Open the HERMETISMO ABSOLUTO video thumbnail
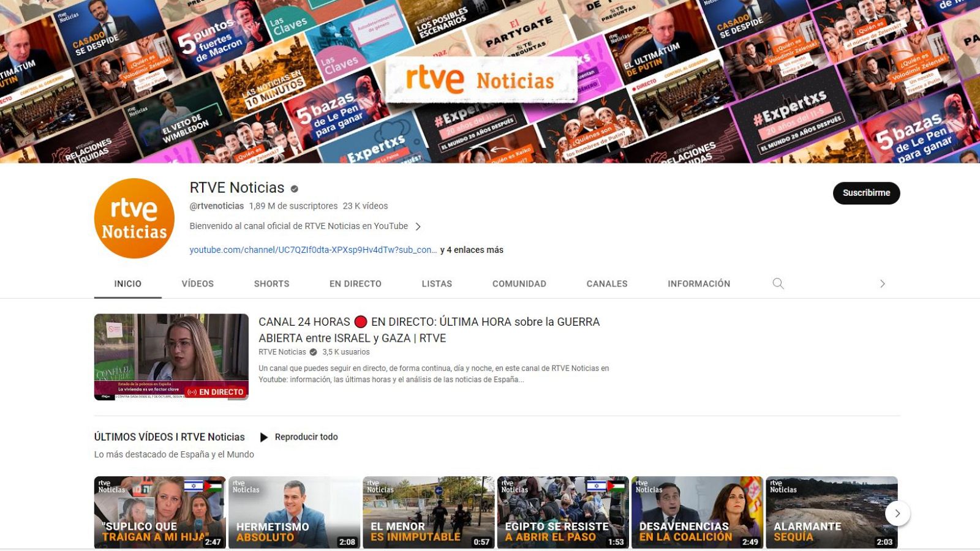 tap(294, 512)
